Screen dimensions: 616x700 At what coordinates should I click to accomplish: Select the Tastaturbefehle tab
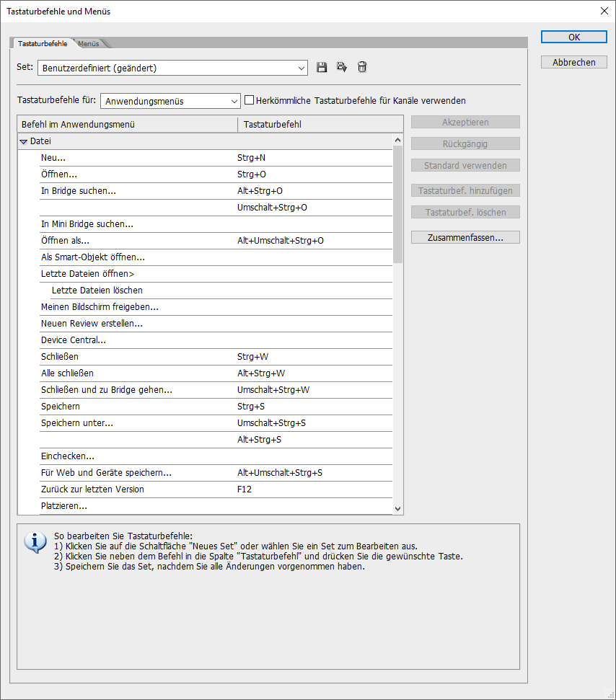[x=43, y=44]
